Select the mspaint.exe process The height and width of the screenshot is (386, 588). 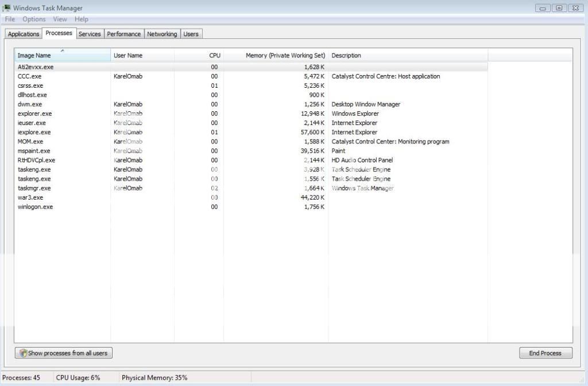(252, 151)
